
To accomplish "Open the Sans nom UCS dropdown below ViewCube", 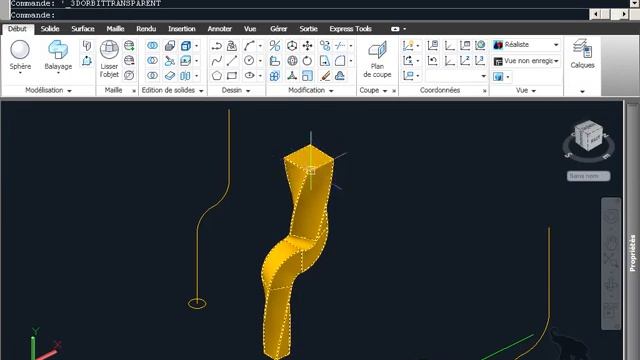I will click(588, 176).
